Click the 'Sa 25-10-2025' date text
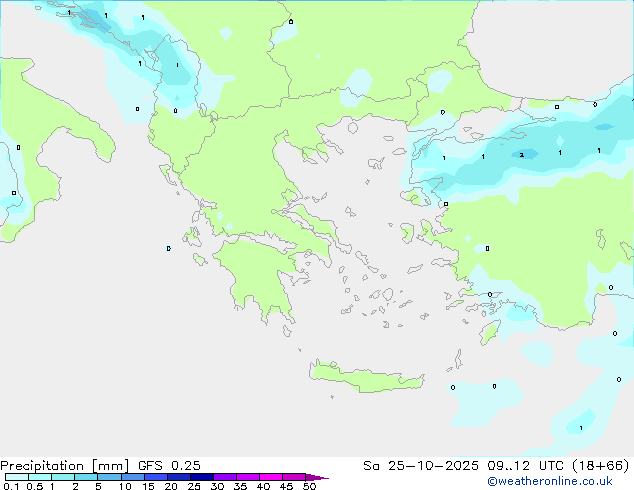634x490 pixels. click(x=421, y=466)
